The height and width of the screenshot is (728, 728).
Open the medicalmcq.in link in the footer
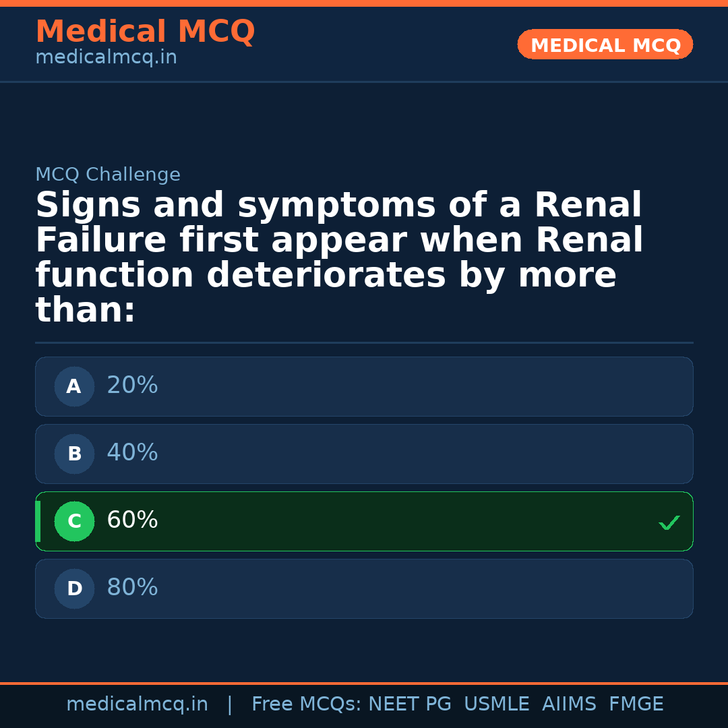[x=137, y=703]
